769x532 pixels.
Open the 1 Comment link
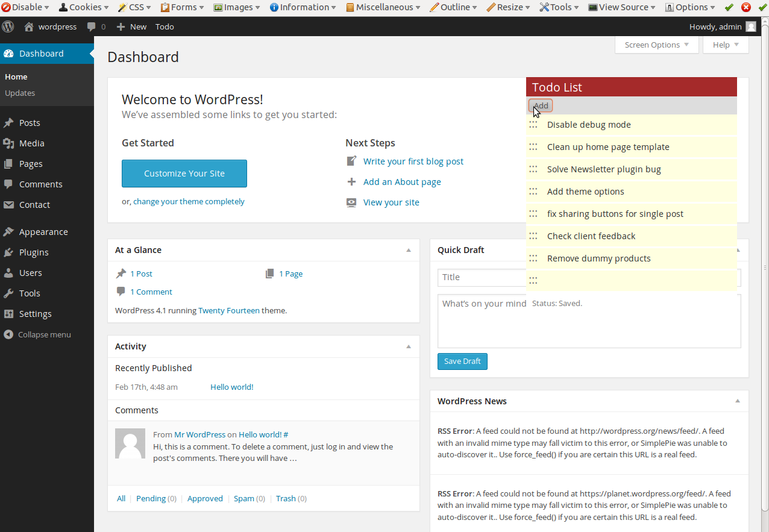click(151, 292)
